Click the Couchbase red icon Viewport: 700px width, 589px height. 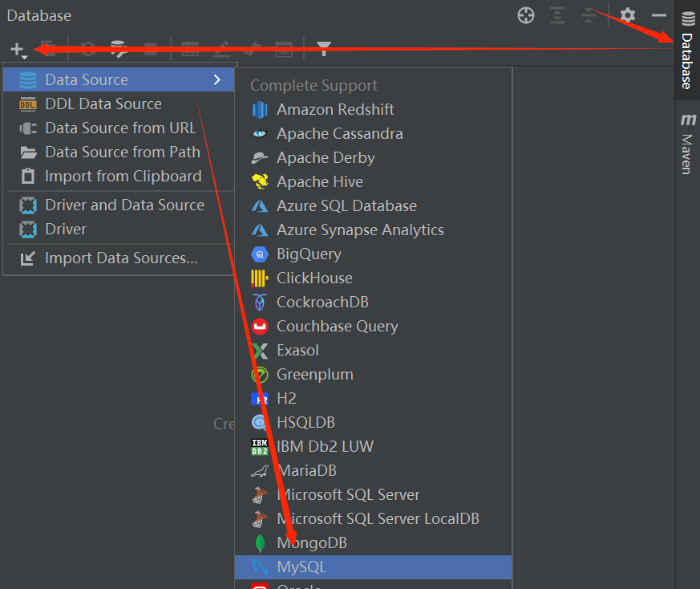click(x=259, y=327)
